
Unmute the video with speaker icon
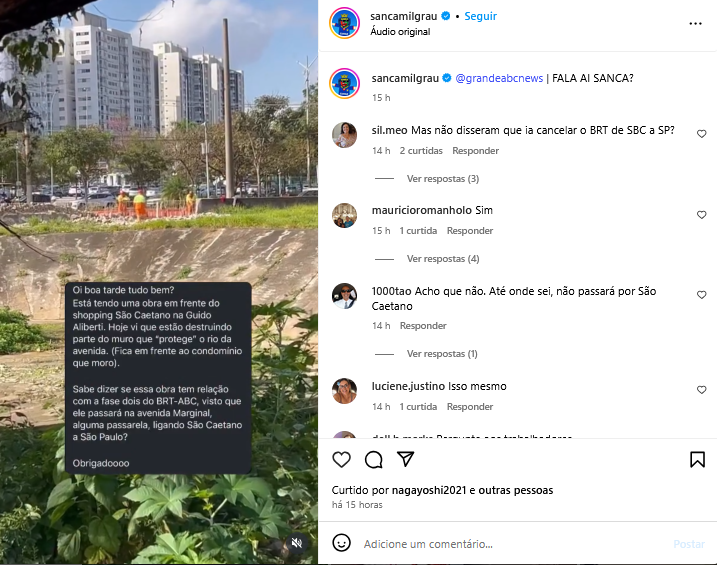point(297,543)
